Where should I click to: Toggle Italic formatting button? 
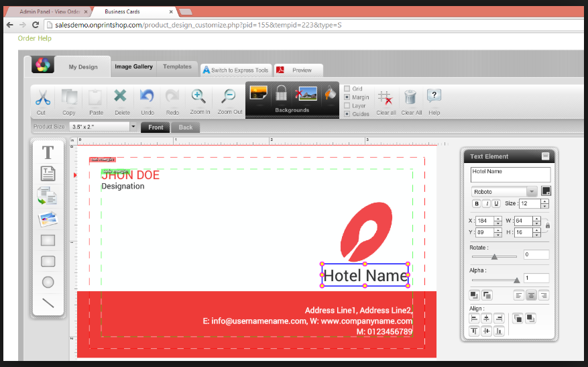(487, 203)
